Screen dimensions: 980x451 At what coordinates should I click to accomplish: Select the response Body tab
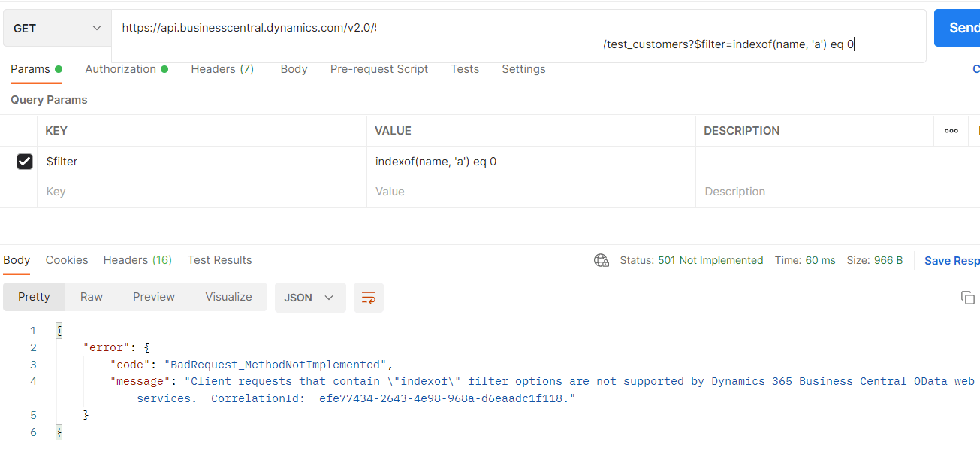click(17, 260)
